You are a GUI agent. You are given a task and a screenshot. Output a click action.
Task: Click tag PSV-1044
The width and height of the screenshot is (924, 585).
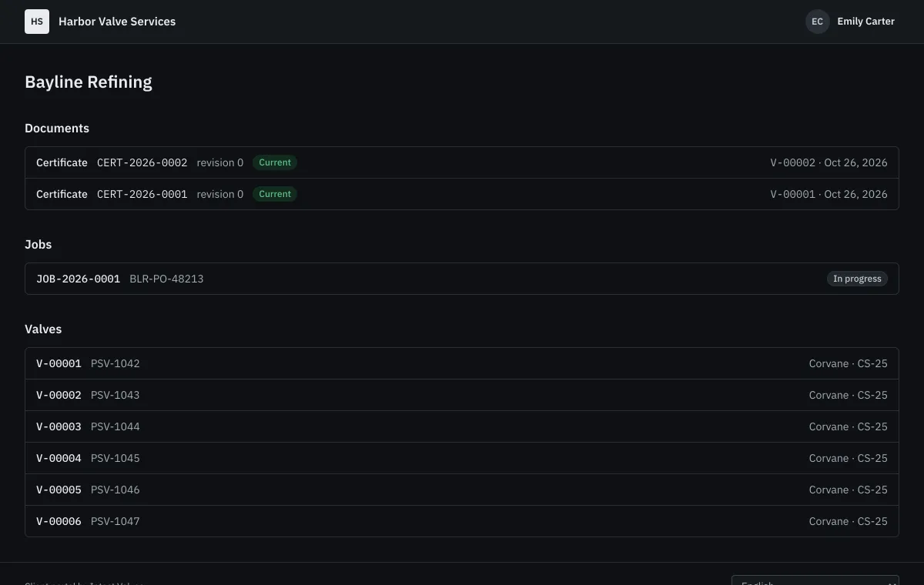115,426
